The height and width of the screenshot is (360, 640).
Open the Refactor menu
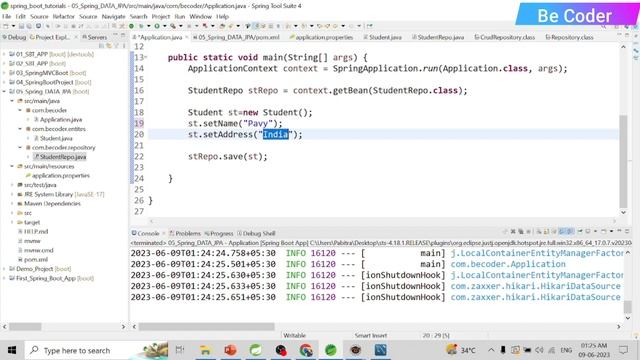pos(64,16)
